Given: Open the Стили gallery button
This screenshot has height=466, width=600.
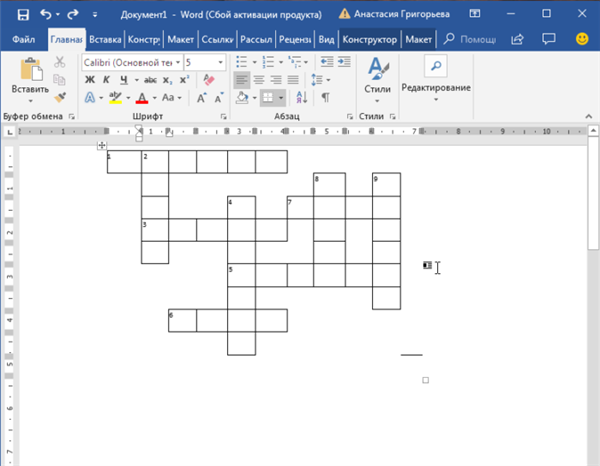Looking at the screenshot, I should pos(377,80).
